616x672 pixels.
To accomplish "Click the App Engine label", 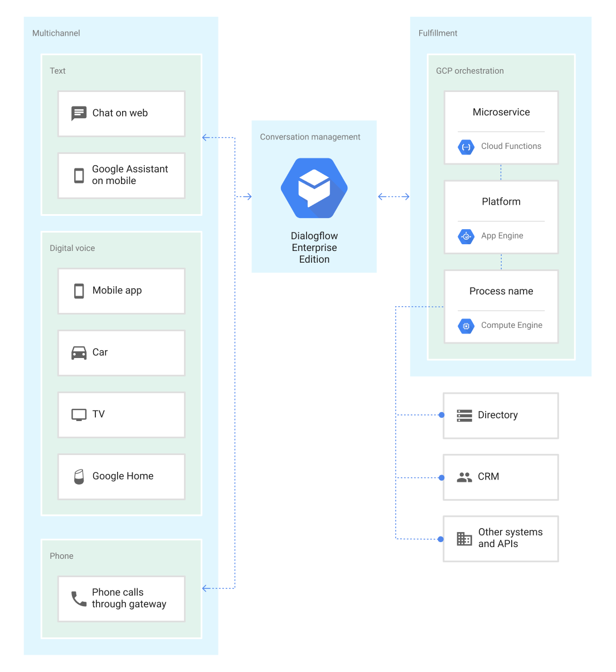I will [502, 236].
